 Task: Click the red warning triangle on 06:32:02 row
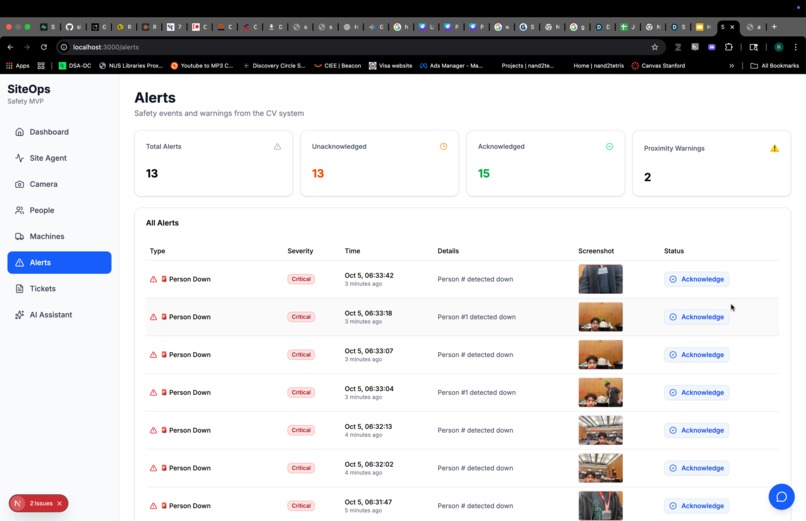point(153,468)
